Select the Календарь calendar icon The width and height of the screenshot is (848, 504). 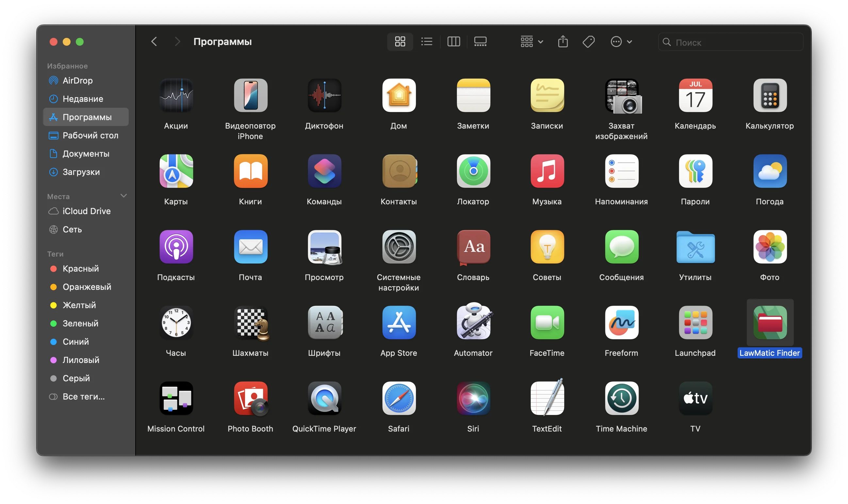(x=696, y=95)
